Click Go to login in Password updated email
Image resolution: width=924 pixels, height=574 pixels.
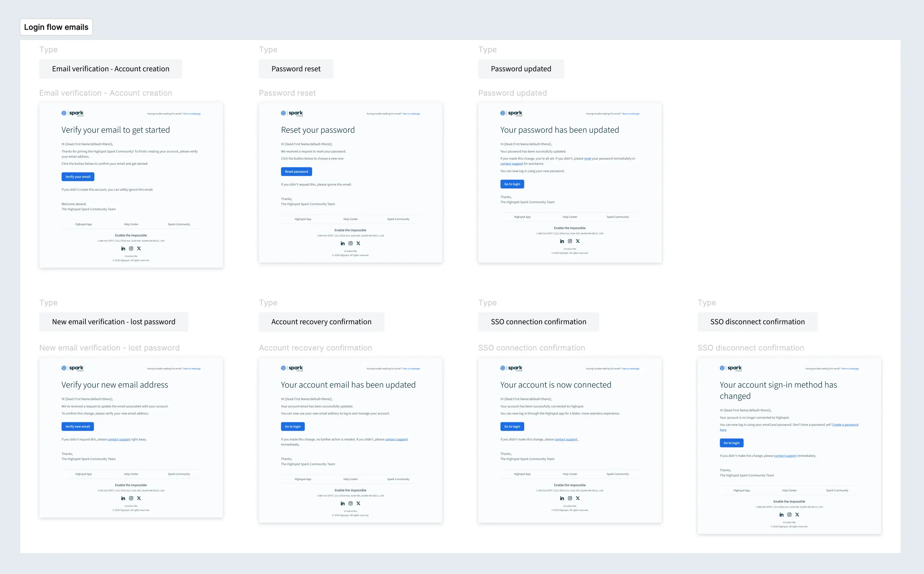[512, 184]
